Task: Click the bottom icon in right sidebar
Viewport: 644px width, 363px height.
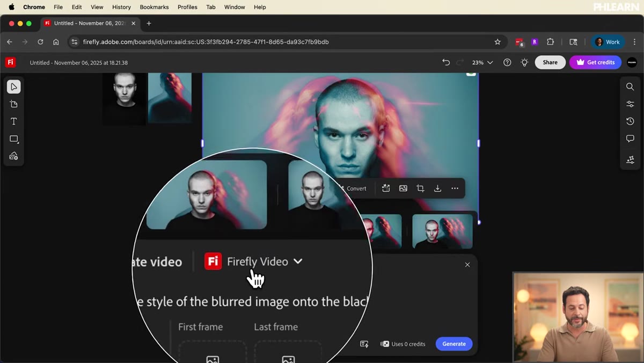Action: point(630,160)
